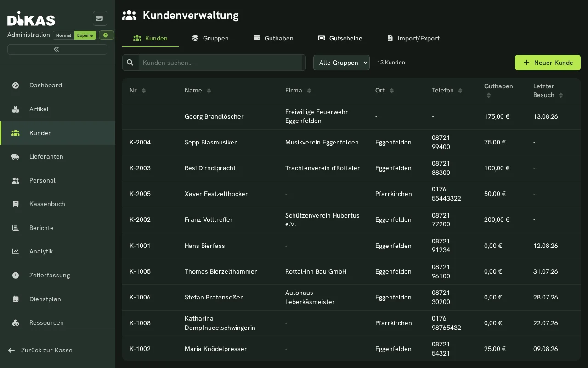Select the Maria Knödelpresser name cell

tap(216, 349)
